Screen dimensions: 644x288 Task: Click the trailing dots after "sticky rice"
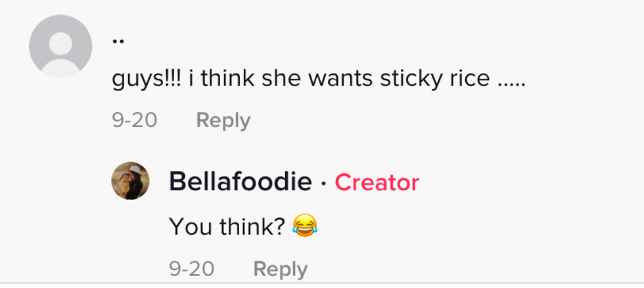coord(511,83)
